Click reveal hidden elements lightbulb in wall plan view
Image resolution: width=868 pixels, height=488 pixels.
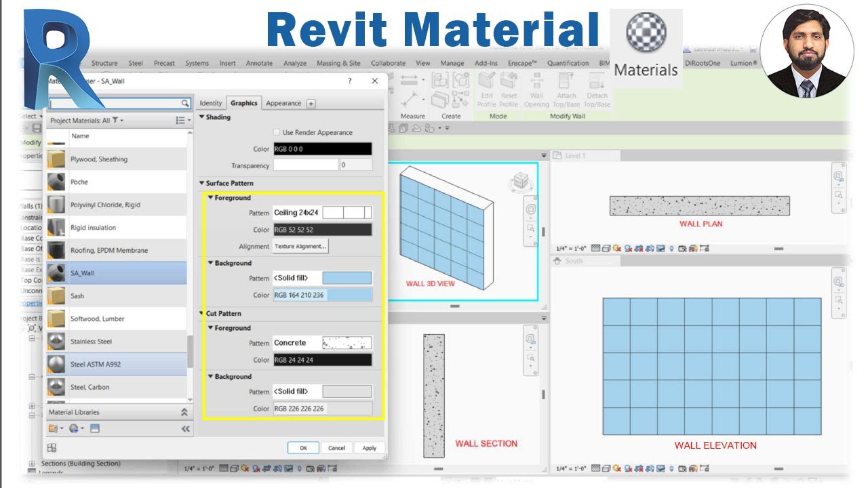click(x=671, y=249)
